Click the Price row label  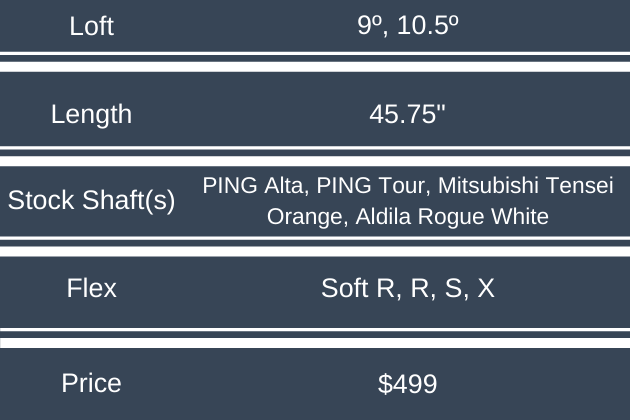tap(91, 383)
